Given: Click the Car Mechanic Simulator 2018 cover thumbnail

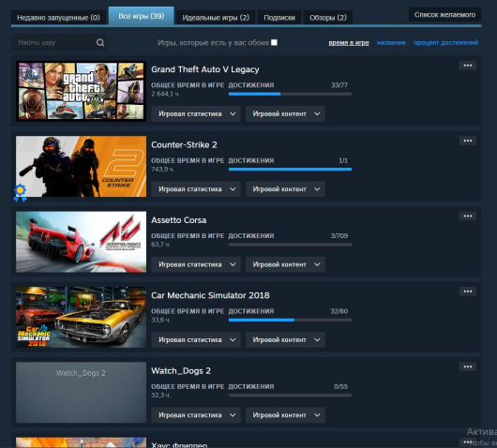Looking at the screenshot, I should (x=82, y=317).
